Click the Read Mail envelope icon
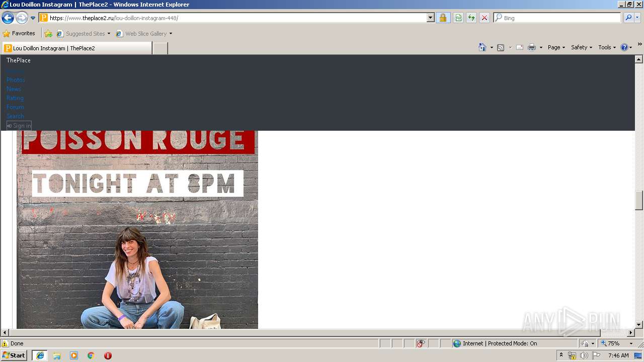This screenshot has width=644, height=362. [520, 47]
